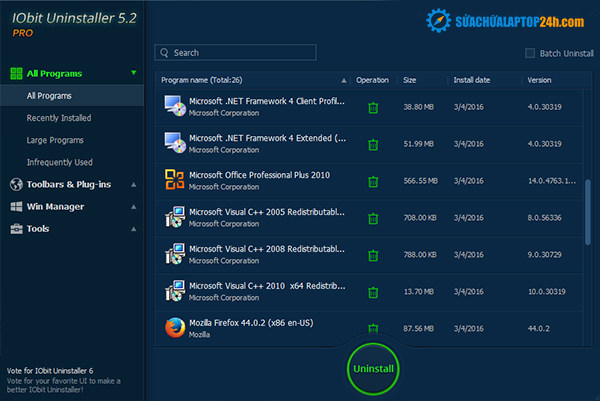
Task: Click trash icon for .NET Framework 4 Client Profile
Action: coord(373,107)
